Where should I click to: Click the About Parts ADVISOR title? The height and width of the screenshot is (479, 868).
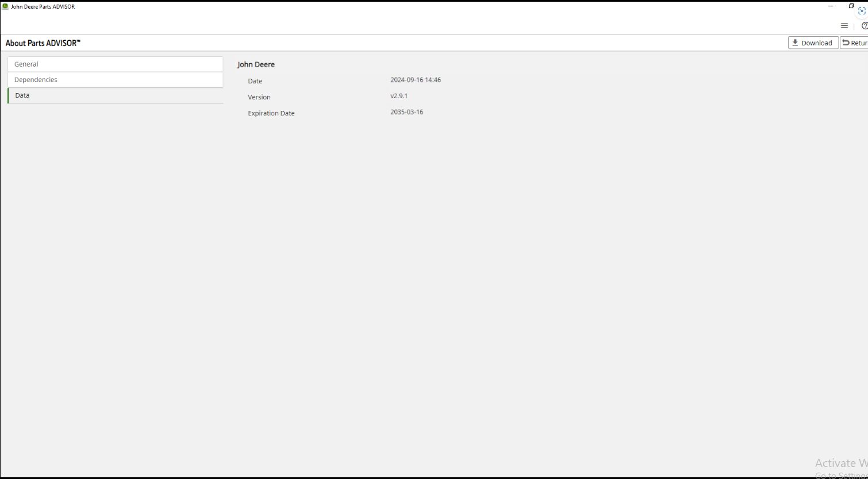(x=43, y=43)
